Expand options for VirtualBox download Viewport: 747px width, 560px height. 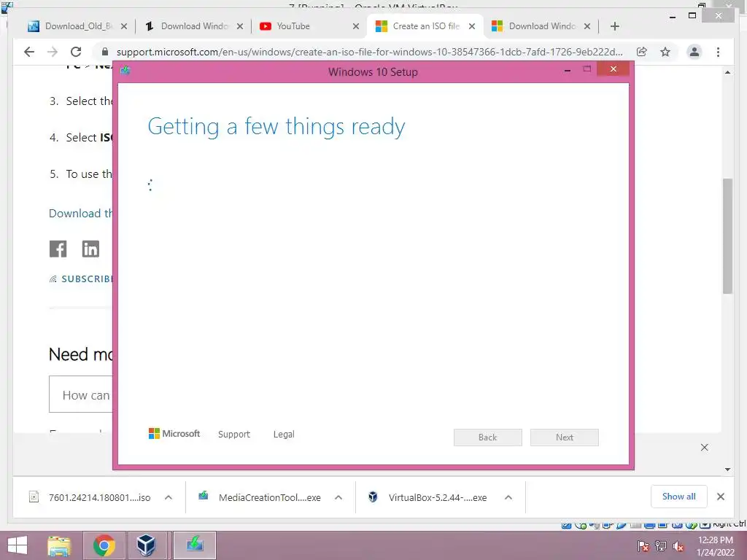click(x=508, y=497)
